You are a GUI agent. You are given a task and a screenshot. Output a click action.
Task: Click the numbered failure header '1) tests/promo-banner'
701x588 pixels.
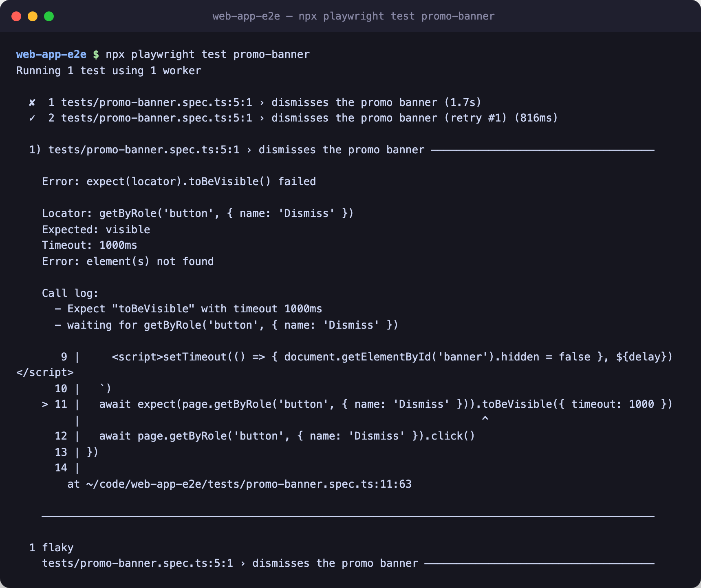[227, 150]
